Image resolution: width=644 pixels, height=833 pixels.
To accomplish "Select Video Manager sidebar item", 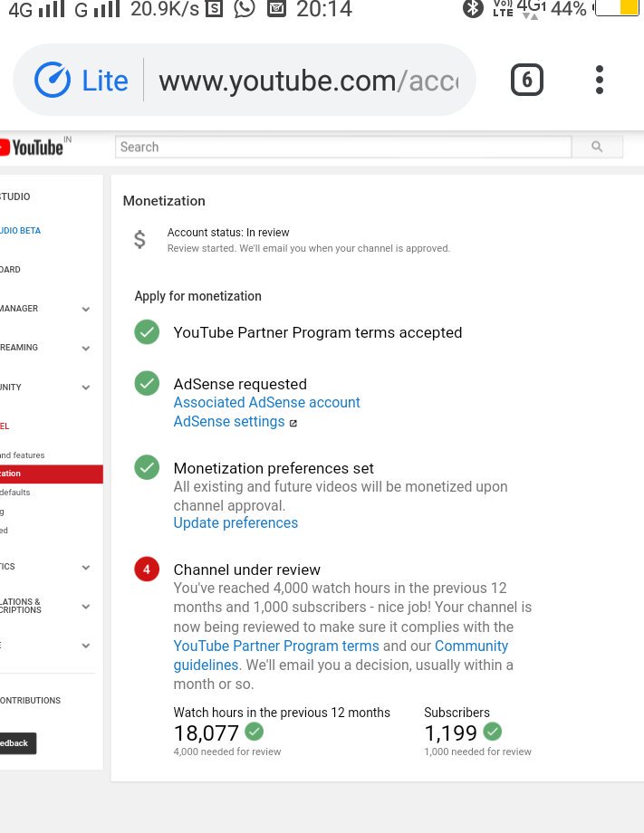I will (19, 309).
